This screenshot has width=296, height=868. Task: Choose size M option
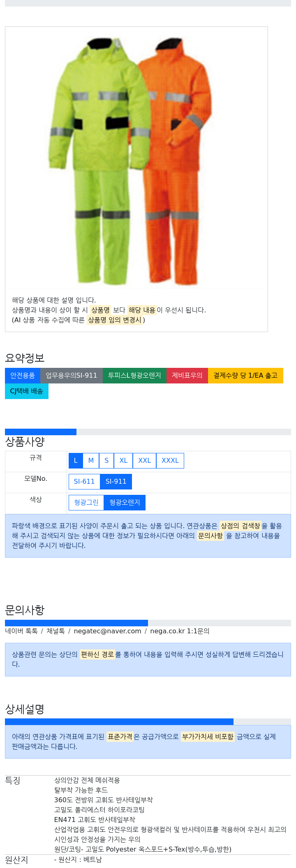point(91,460)
